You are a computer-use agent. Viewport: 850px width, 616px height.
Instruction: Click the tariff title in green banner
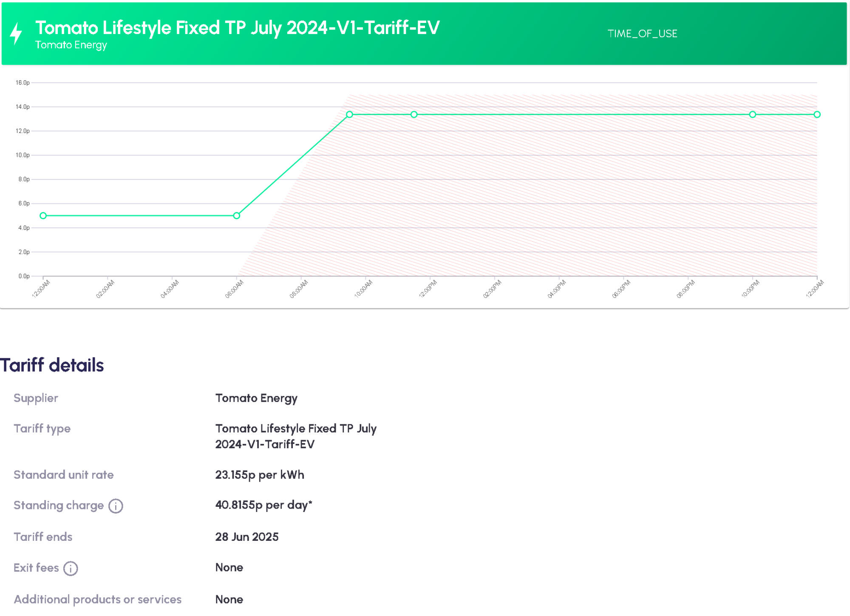[237, 28]
